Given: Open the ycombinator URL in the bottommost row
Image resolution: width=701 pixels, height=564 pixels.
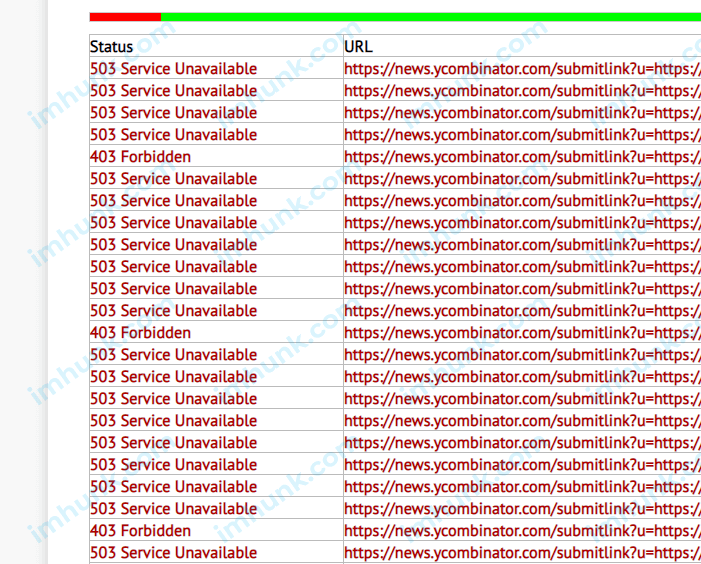Looking at the screenshot, I should coord(522,553).
